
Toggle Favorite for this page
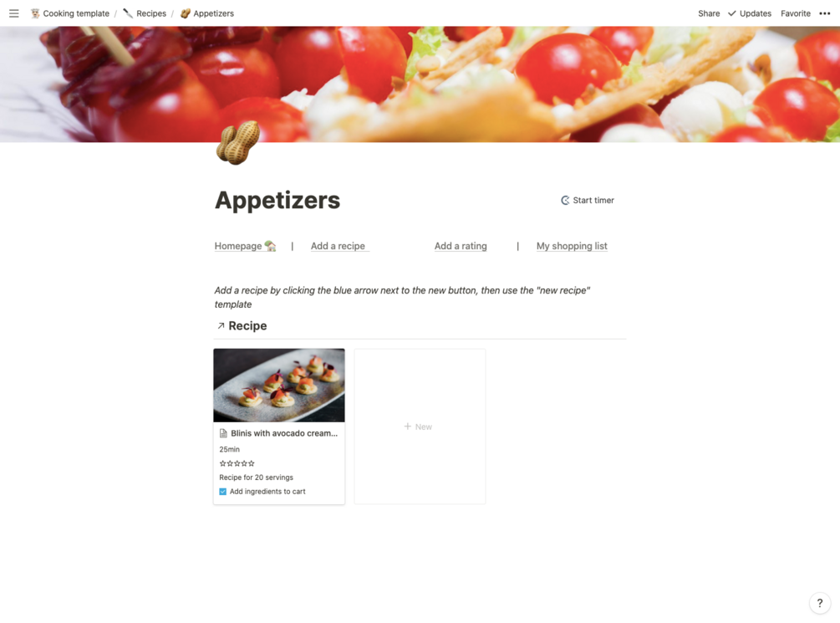click(796, 13)
